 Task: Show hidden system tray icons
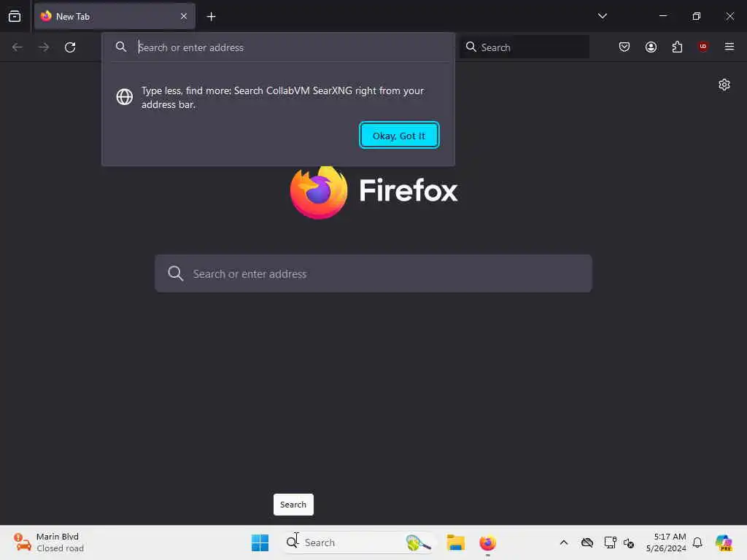point(564,542)
